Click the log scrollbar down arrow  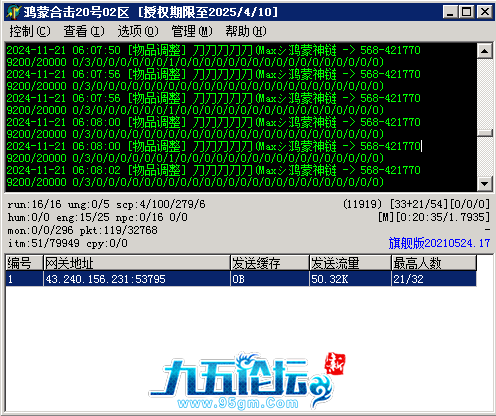point(485,183)
